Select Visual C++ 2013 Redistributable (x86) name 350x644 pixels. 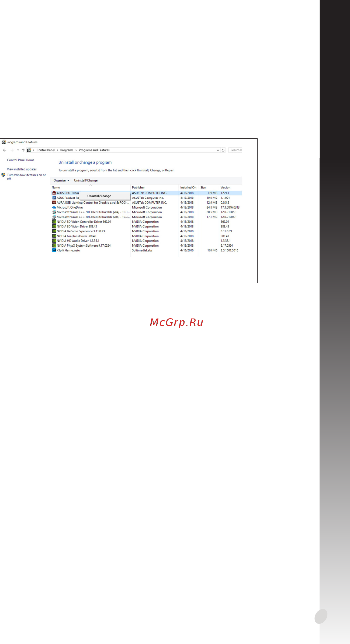tap(93, 217)
